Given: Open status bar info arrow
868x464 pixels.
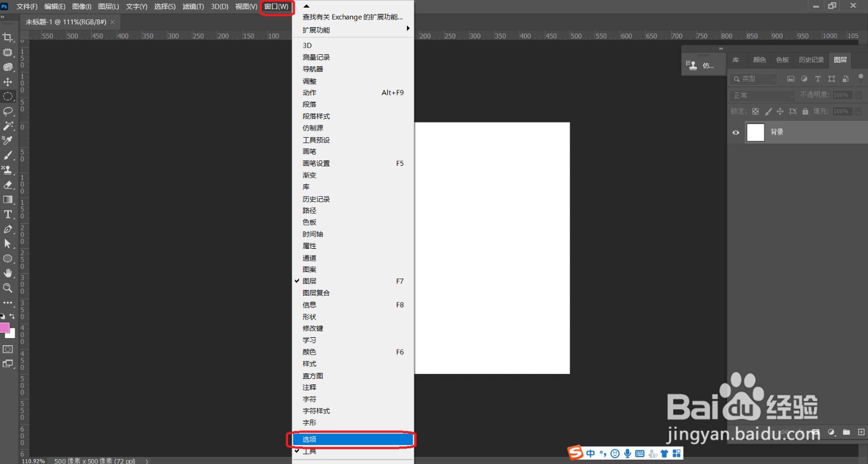Looking at the screenshot, I should pyautogui.click(x=147, y=461).
